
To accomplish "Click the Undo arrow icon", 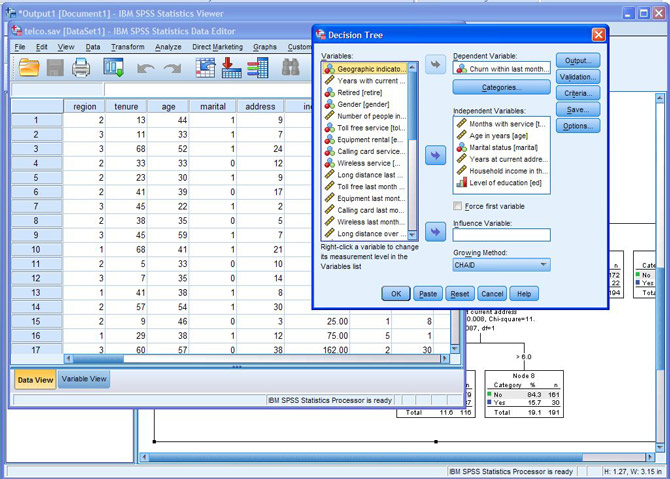I will point(146,68).
